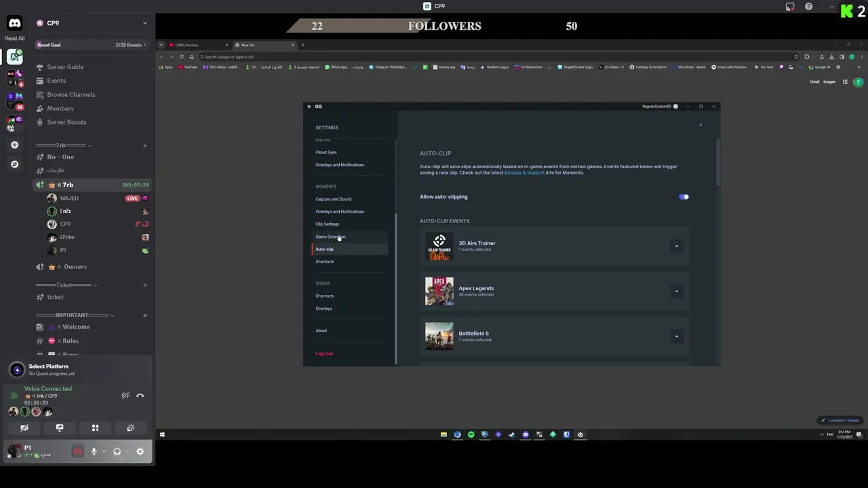Viewport: 868px width, 488px height.
Task: Open Clip Settings section
Action: point(327,224)
